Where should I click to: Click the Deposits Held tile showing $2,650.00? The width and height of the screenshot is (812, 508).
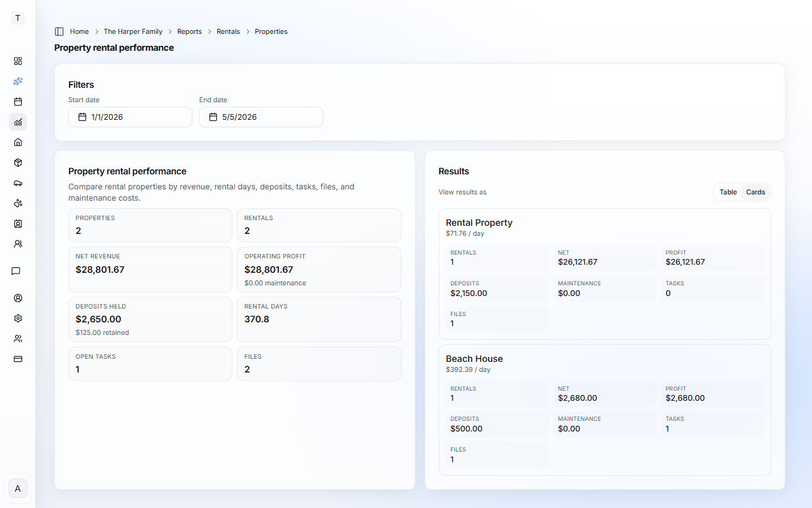tap(150, 319)
